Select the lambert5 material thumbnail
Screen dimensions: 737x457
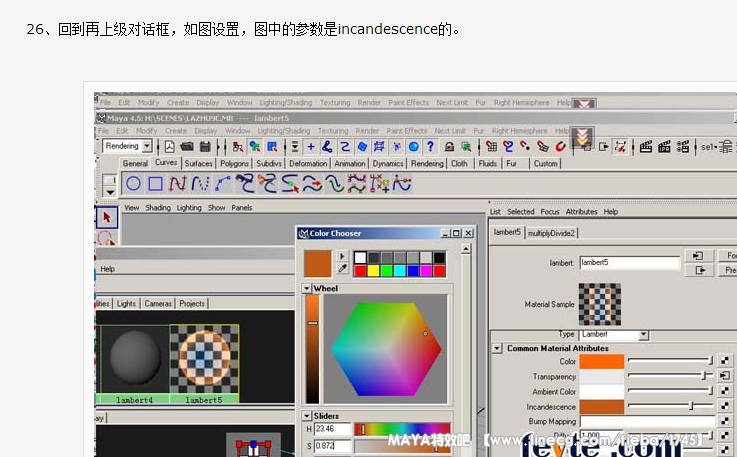click(204, 358)
